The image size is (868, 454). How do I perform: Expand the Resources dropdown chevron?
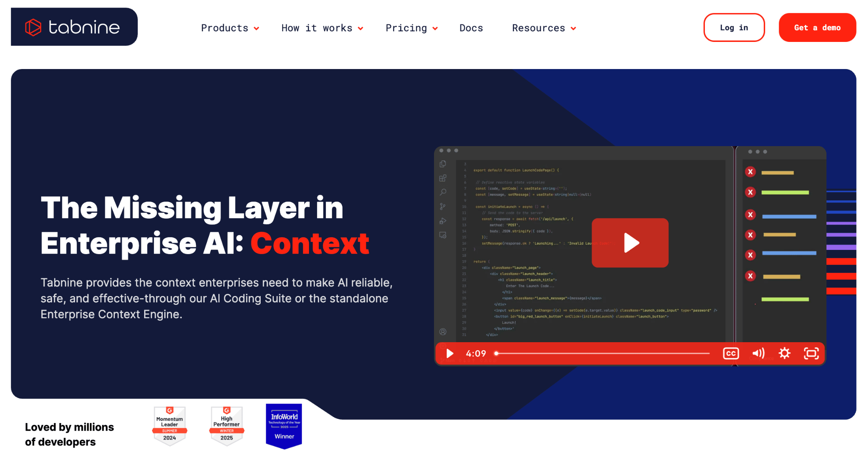pos(573,28)
